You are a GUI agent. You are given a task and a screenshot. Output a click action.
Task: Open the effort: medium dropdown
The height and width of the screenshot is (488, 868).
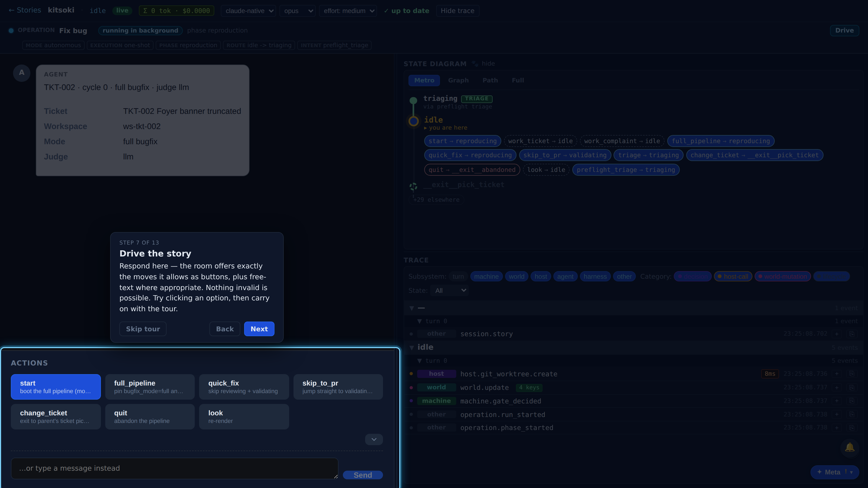[348, 11]
